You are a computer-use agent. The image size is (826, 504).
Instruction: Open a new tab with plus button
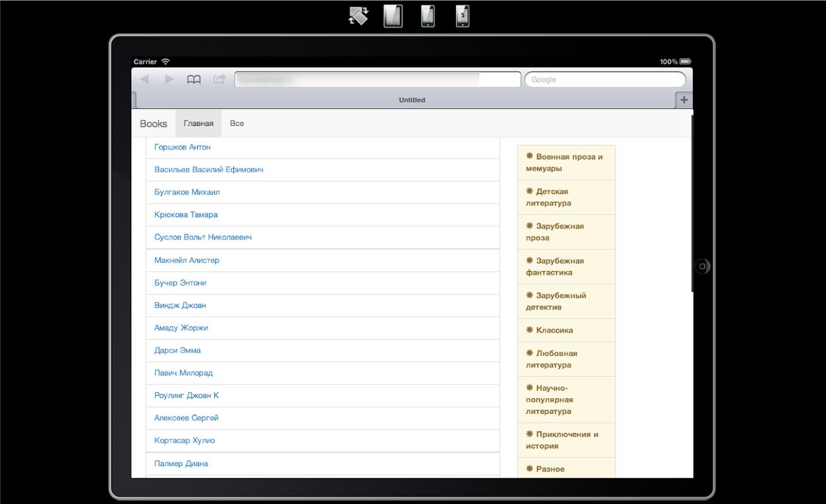tap(684, 100)
